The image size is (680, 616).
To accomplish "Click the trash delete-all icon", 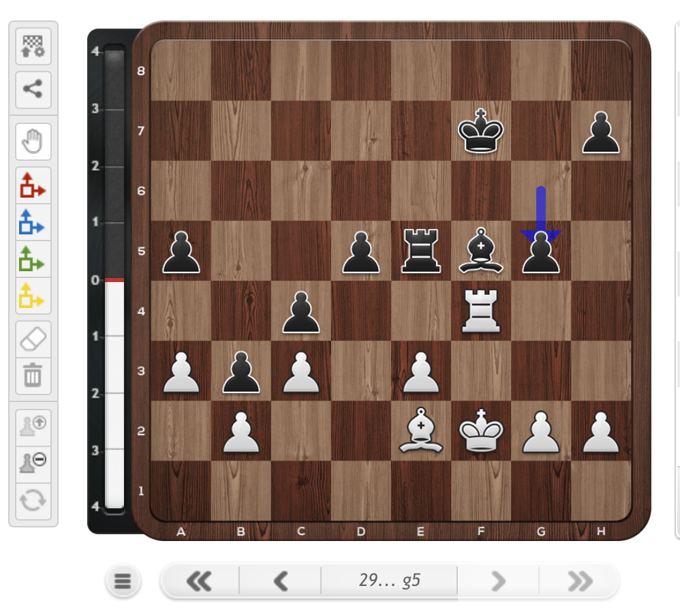I will pyautogui.click(x=33, y=375).
